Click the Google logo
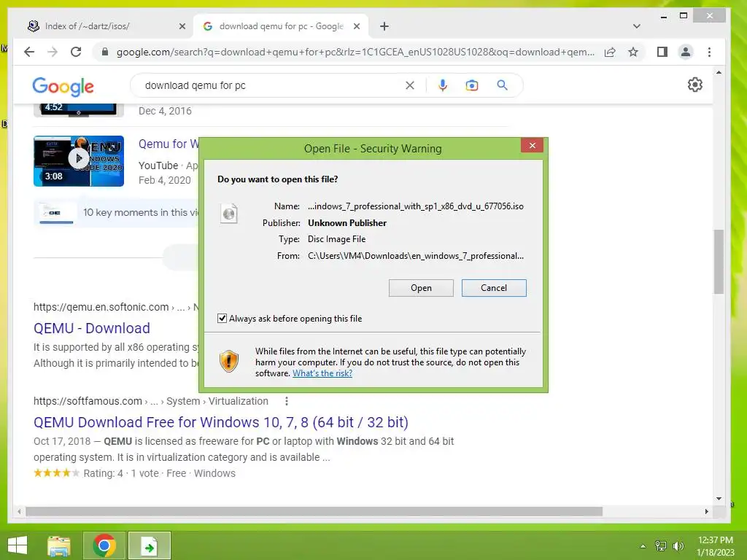This screenshot has width=747, height=560. 63,86
